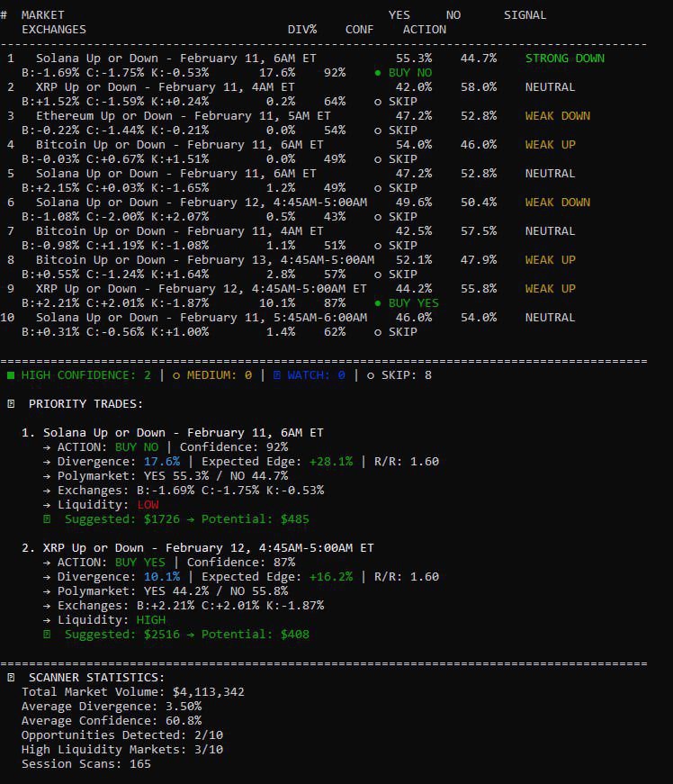Click market row 3, Ethereum Up or Down
Viewport: 673px width, 784px height.
(x=183, y=116)
